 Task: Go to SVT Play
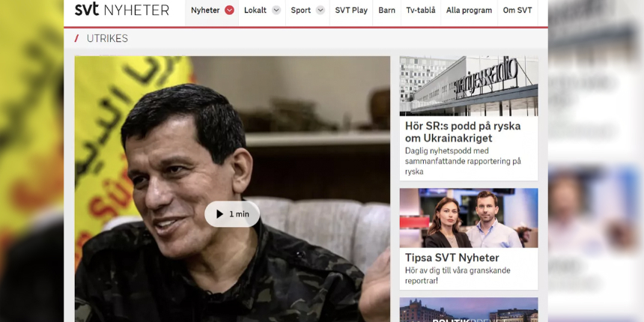click(351, 10)
